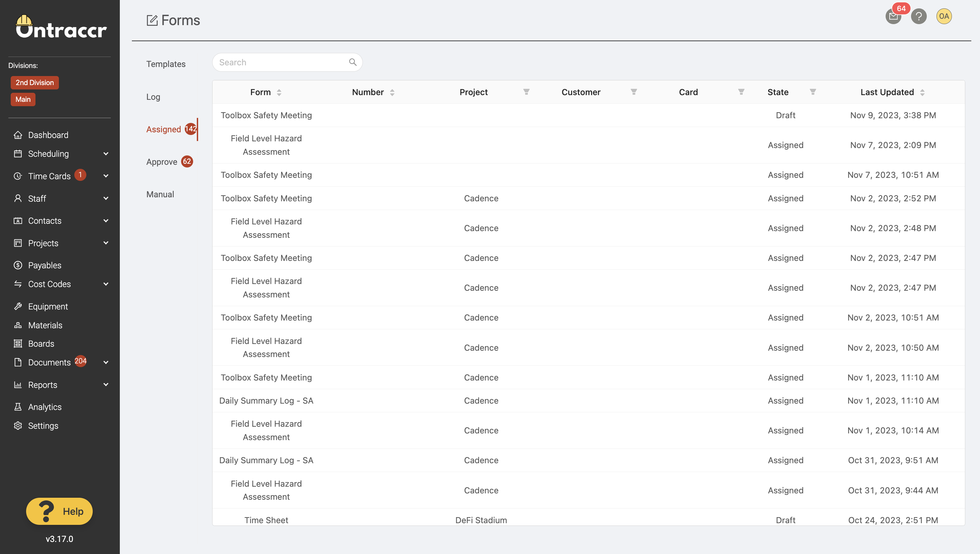Click the Time Cards clock icon
Image resolution: width=980 pixels, height=554 pixels.
(18, 176)
